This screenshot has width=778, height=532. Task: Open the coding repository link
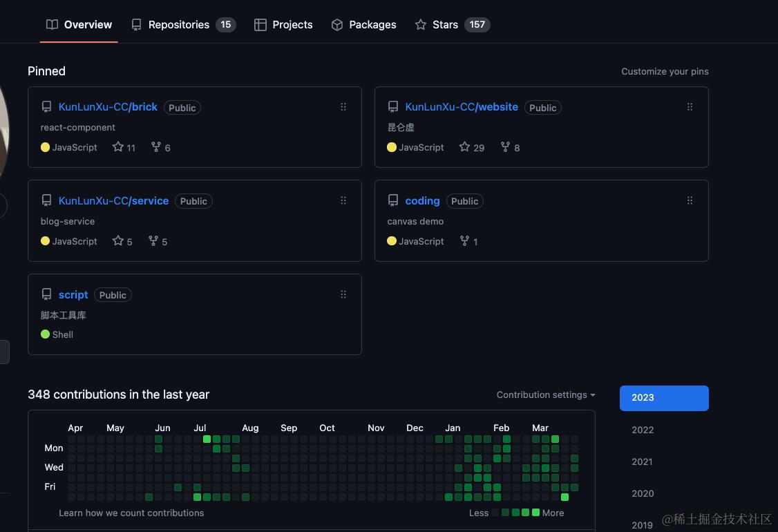point(422,201)
